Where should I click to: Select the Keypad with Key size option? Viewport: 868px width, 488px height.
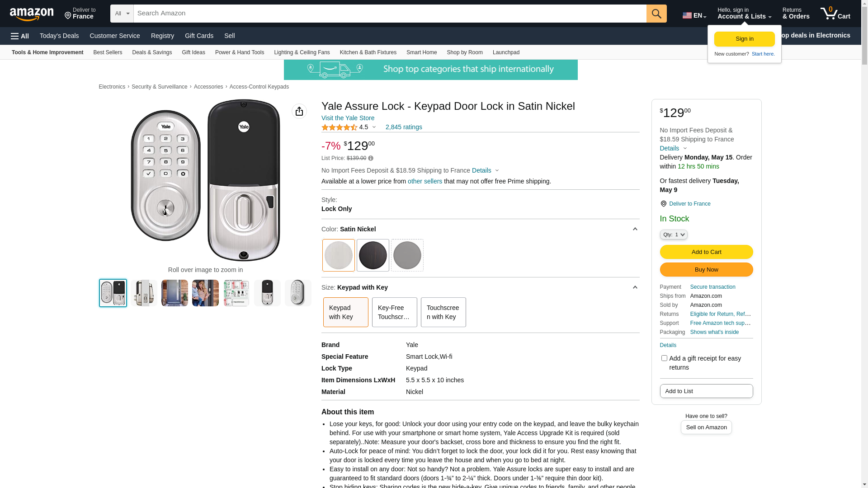coord(345,312)
